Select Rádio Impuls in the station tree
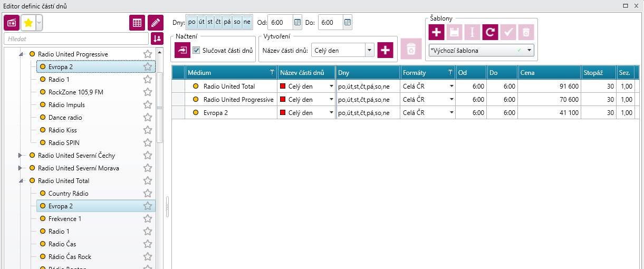 66,105
